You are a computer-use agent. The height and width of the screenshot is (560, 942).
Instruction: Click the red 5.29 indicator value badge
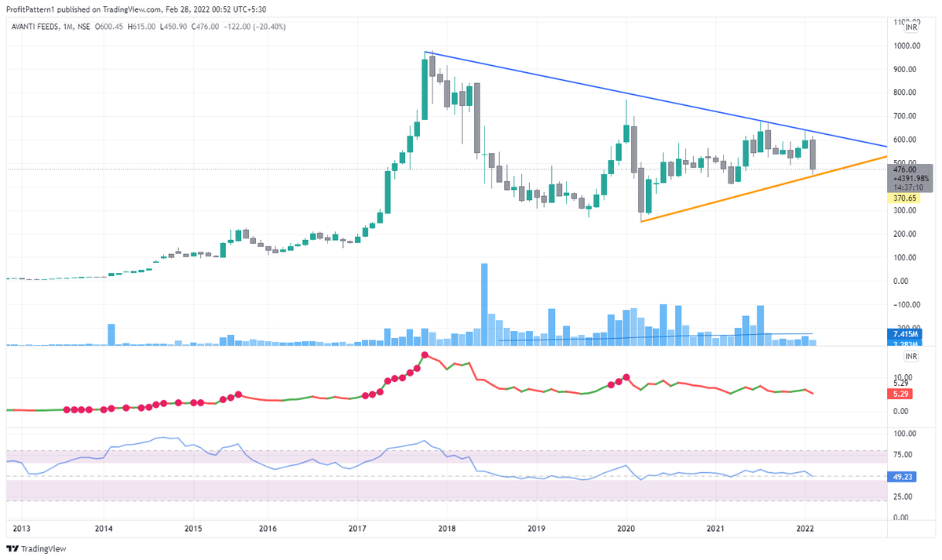(900, 394)
